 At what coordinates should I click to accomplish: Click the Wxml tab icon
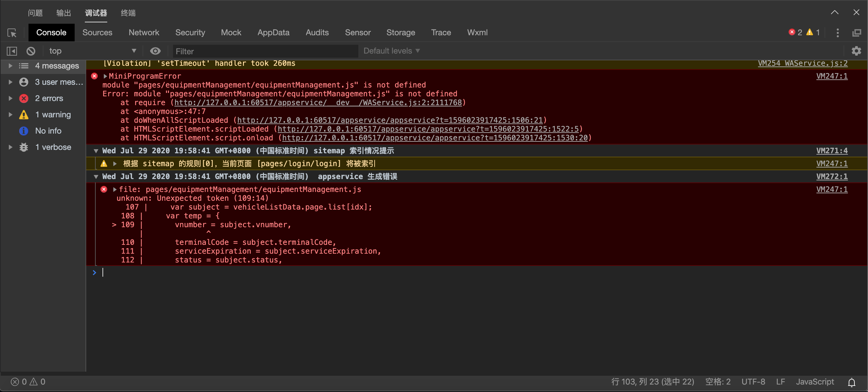tap(477, 32)
